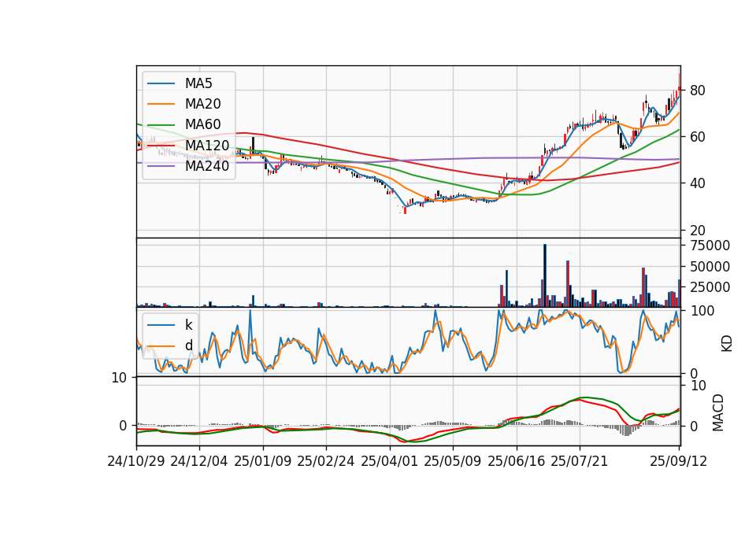Click the 25/05/09 date axis label
The height and width of the screenshot is (543, 756).
pos(453,461)
